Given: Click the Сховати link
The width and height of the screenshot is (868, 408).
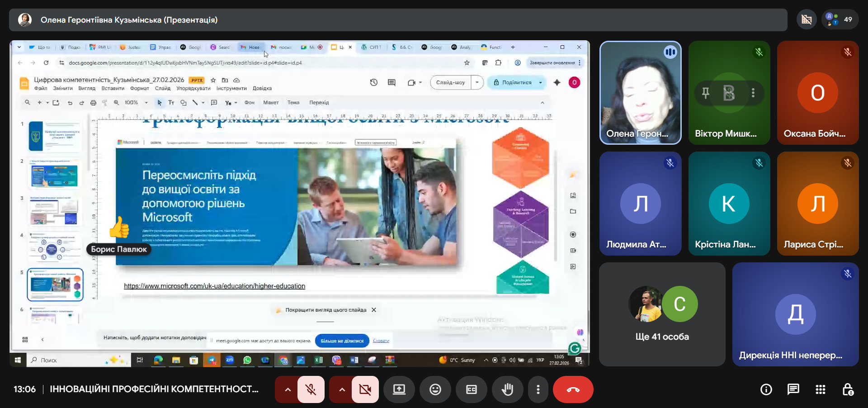Looking at the screenshot, I should [381, 341].
